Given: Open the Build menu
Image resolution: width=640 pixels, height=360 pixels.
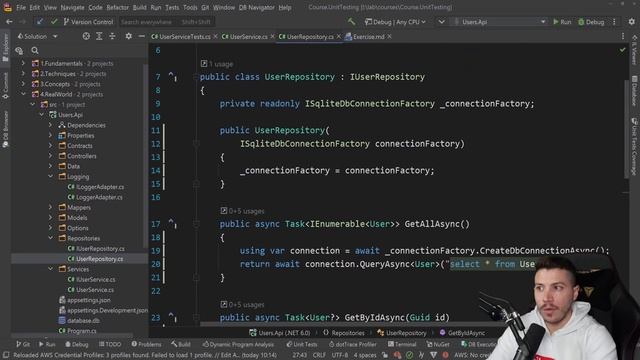Looking at the screenshot, I should click(139, 7).
